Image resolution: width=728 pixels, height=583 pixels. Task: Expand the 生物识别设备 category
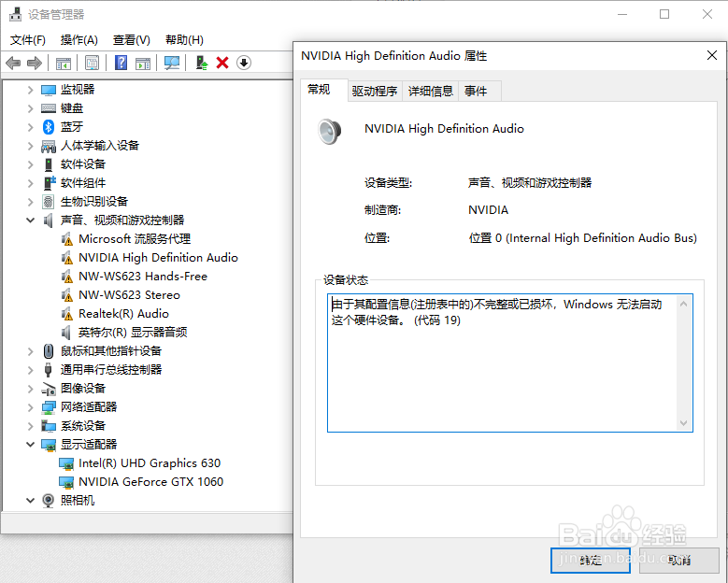(30, 202)
